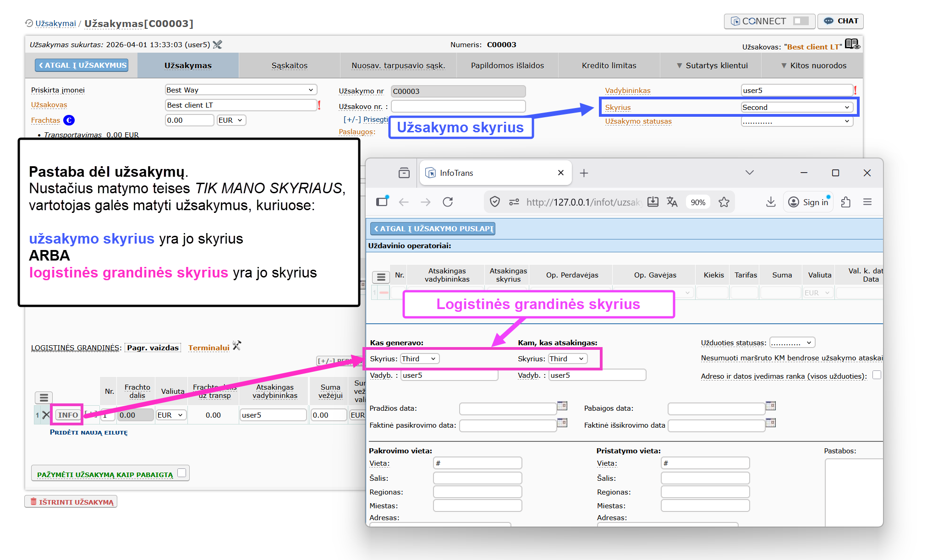Screen dimensions: 938x560
Task: Toggle the CONNECT switch
Action: 801,21
